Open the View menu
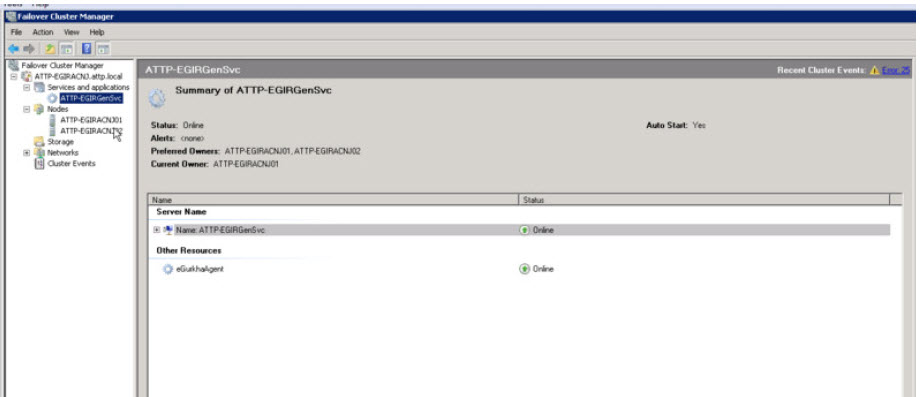This screenshot has height=397, width=921. coord(72,32)
